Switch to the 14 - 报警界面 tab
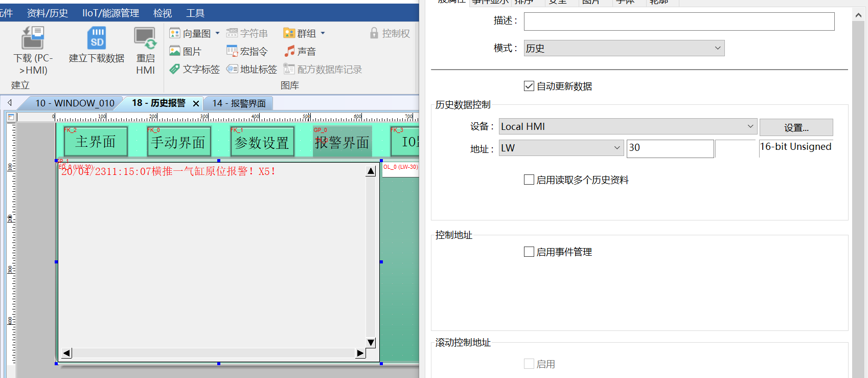 coord(239,103)
